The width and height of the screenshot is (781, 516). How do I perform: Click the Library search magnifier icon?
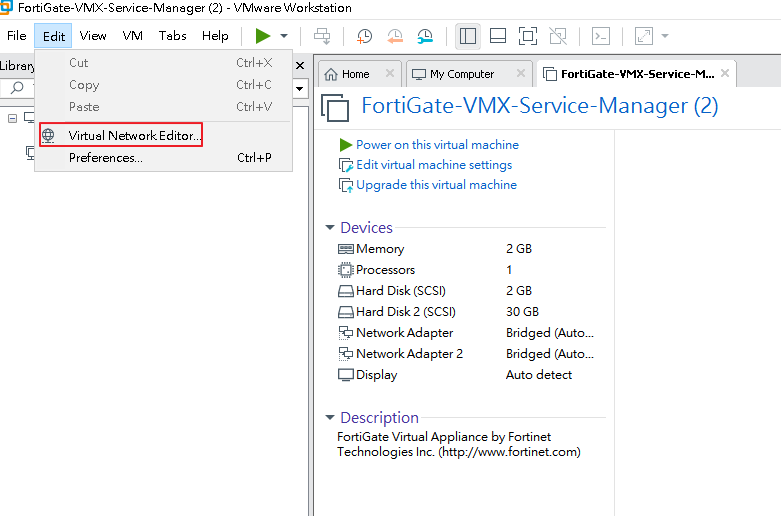pos(17,88)
